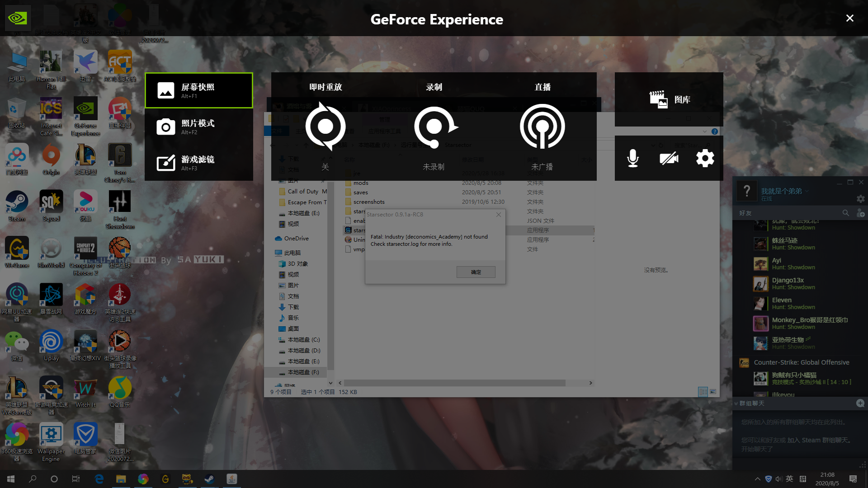This screenshot has width=868, height=488.
Task: Open the 屏幕快照 screenshot capture tool
Action: [198, 90]
